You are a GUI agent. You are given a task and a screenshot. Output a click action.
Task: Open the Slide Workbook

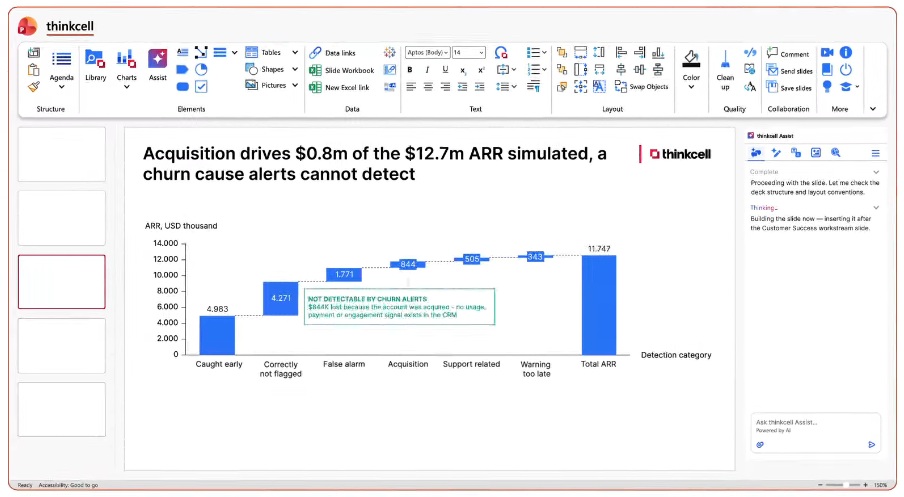(x=342, y=70)
